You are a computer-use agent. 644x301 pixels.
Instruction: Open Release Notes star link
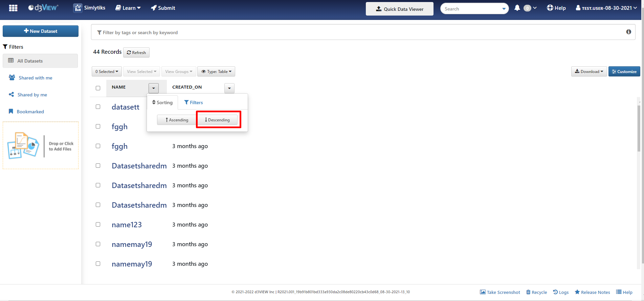(592, 292)
